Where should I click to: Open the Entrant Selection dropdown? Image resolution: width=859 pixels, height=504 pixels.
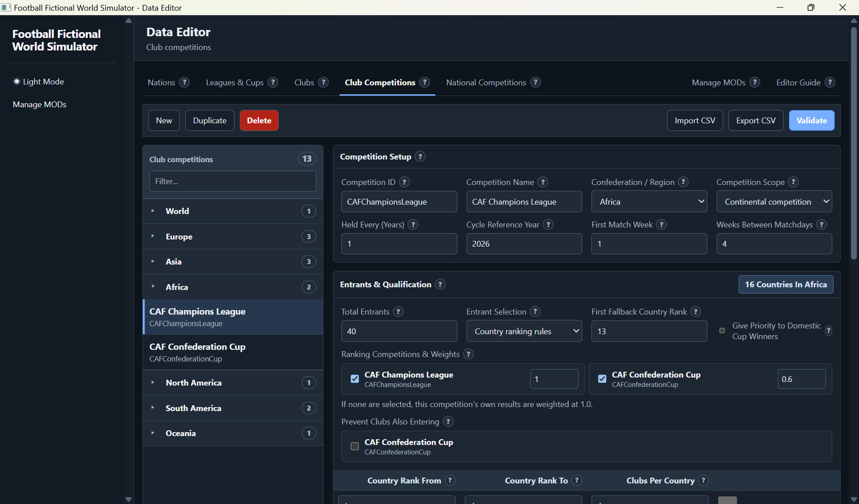tap(524, 331)
